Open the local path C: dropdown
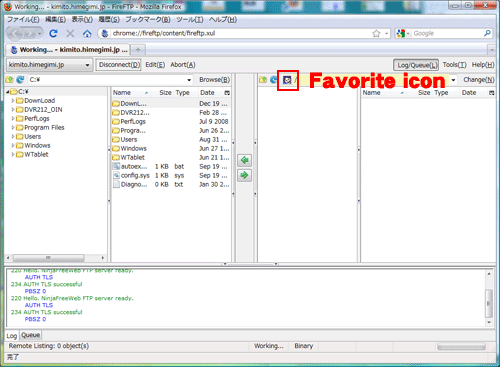Screen dimensions: 500x367 click(189, 80)
